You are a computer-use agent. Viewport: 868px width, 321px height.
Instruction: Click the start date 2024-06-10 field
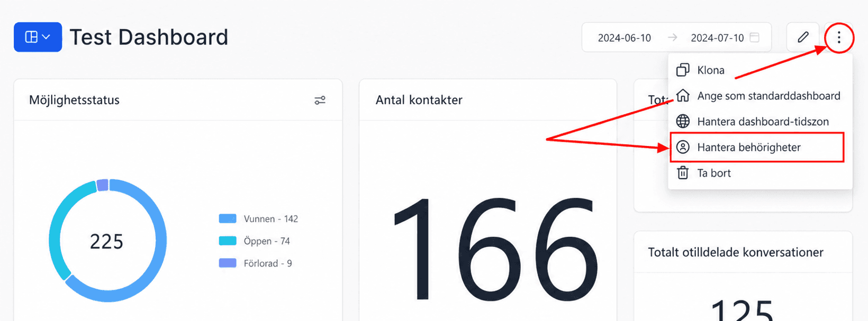625,38
